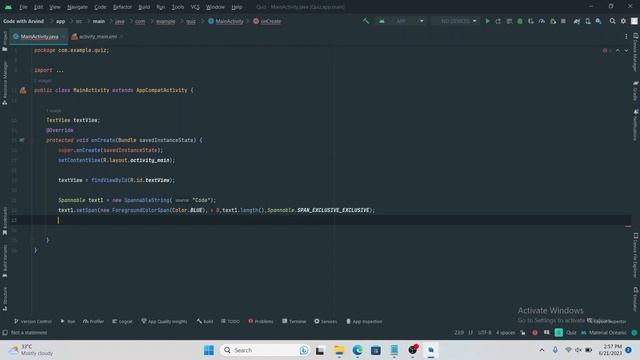Open the Windows Start menu

[x=209, y=350]
